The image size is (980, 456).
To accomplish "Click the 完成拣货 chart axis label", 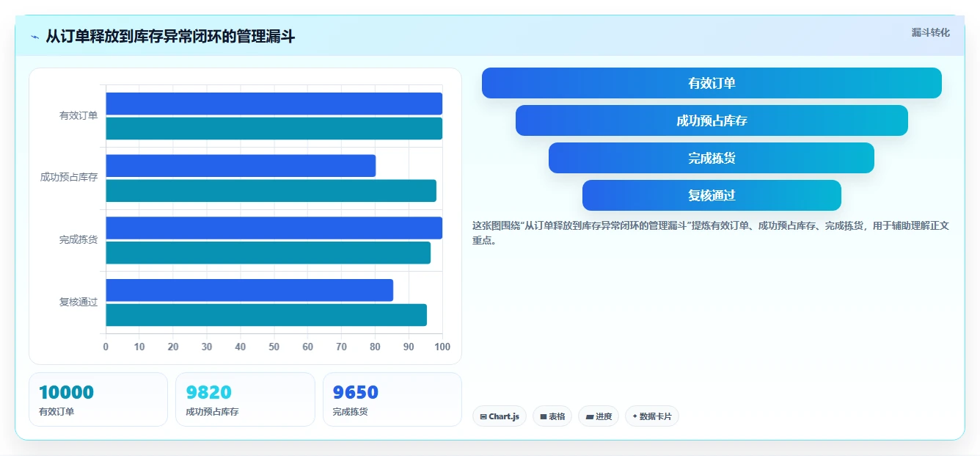I will [x=78, y=239].
